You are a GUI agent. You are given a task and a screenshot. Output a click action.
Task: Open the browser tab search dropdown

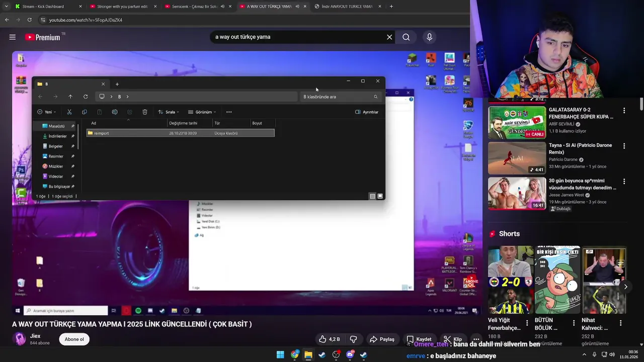[x=6, y=7]
